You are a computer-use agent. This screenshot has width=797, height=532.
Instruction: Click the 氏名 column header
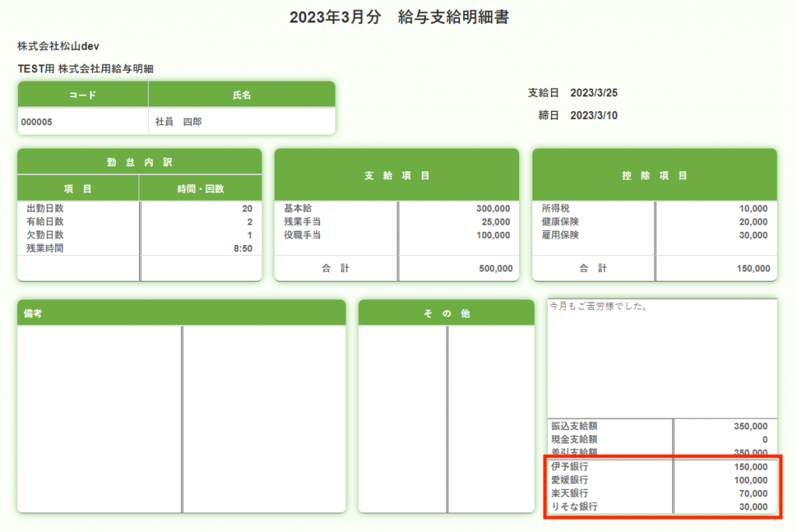coord(242,95)
